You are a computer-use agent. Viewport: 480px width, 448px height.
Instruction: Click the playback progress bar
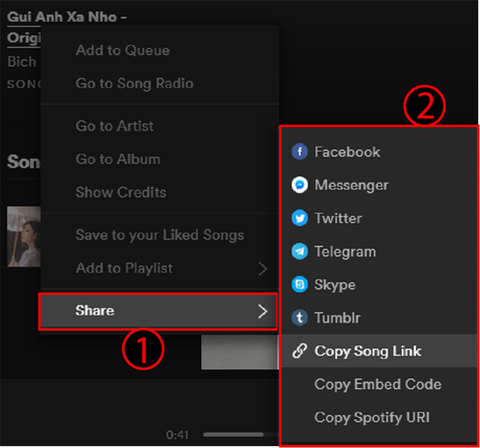tap(241, 434)
